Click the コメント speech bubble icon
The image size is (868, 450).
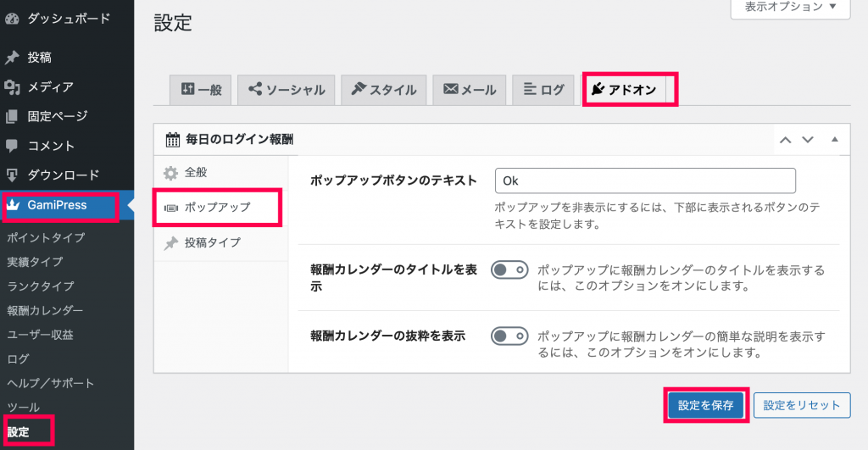point(12,146)
